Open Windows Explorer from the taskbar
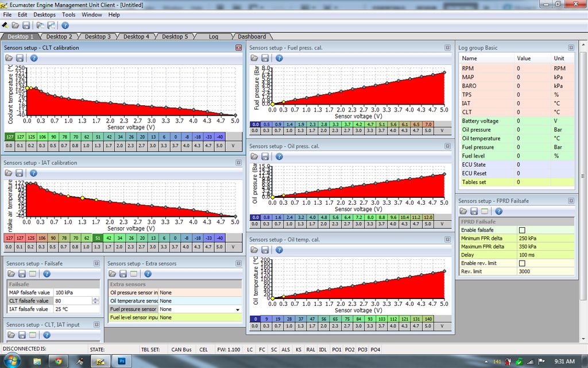The height and width of the screenshot is (368, 588). coord(37,361)
